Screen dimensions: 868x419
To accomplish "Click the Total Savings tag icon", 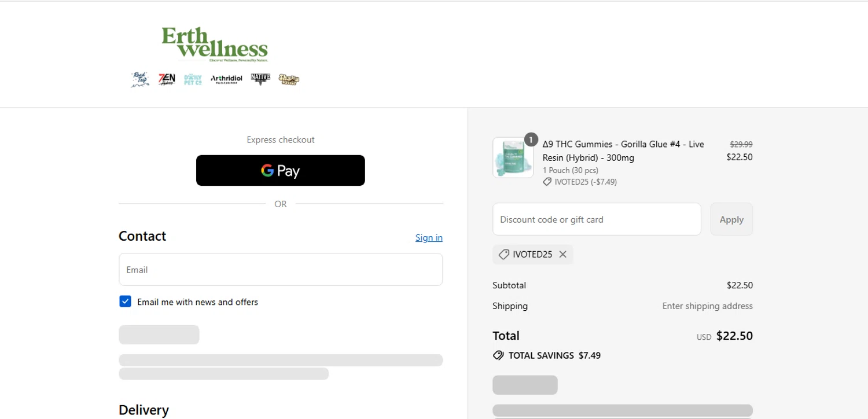I will point(498,355).
